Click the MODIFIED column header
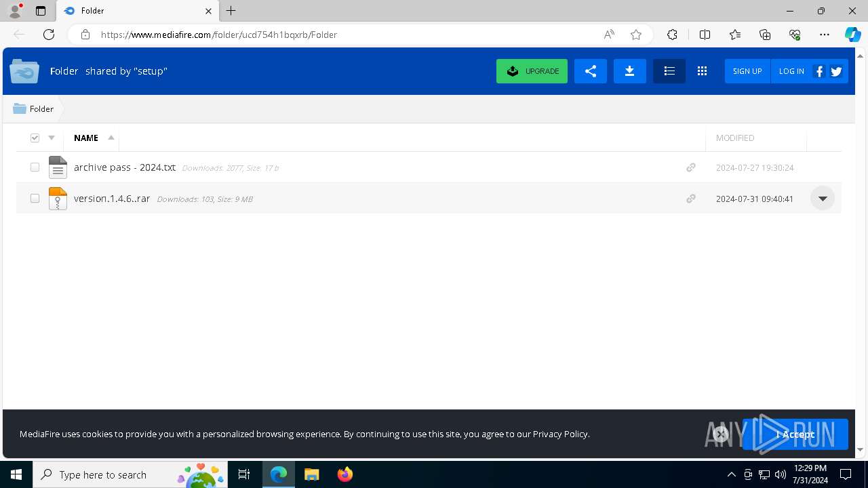The width and height of the screenshot is (868, 488). click(735, 138)
